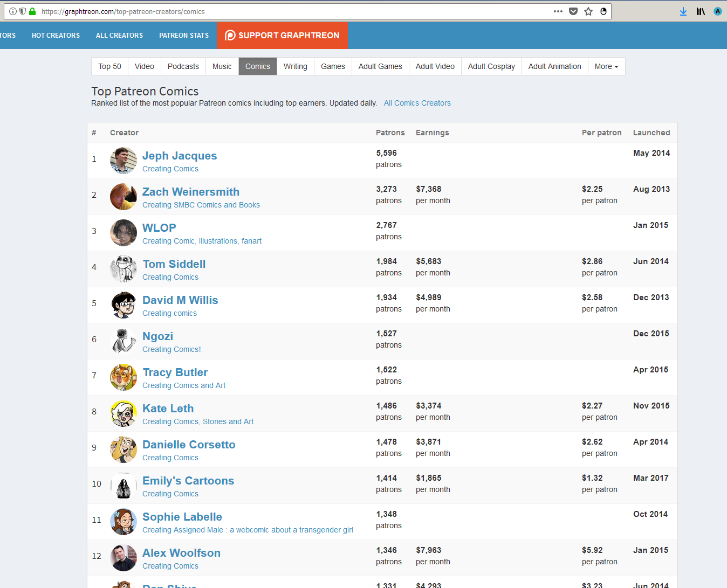This screenshot has width=727, height=588.
Task: Click 'Creating Comic, Illustrations, fanart' link
Action: (202, 241)
